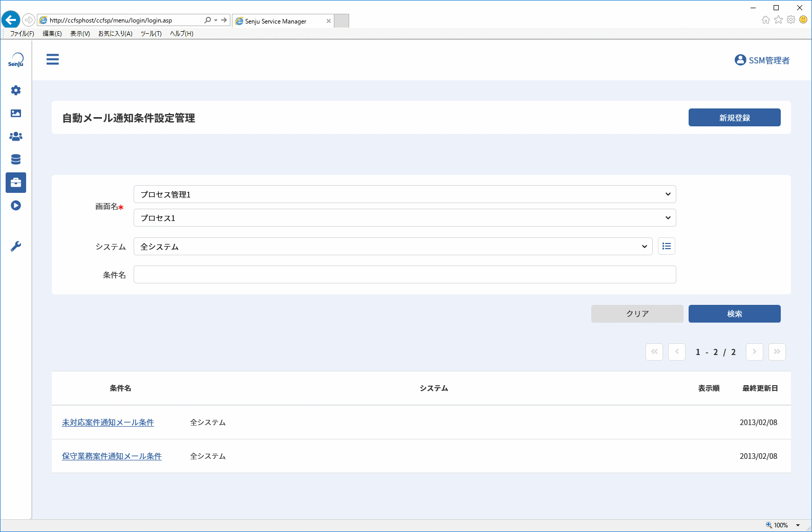The image size is (812, 532).
Task: Expand the 全システム system dropdown
Action: coord(393,247)
